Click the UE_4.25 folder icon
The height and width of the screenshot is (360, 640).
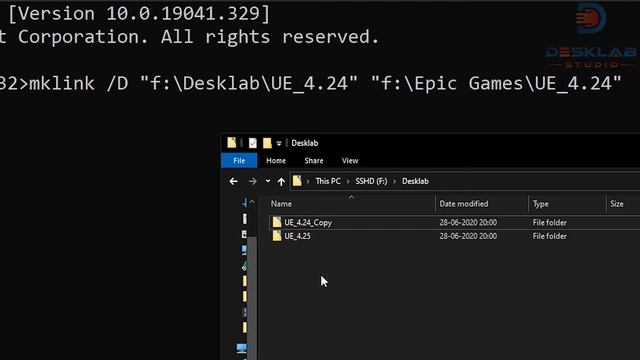(277, 236)
